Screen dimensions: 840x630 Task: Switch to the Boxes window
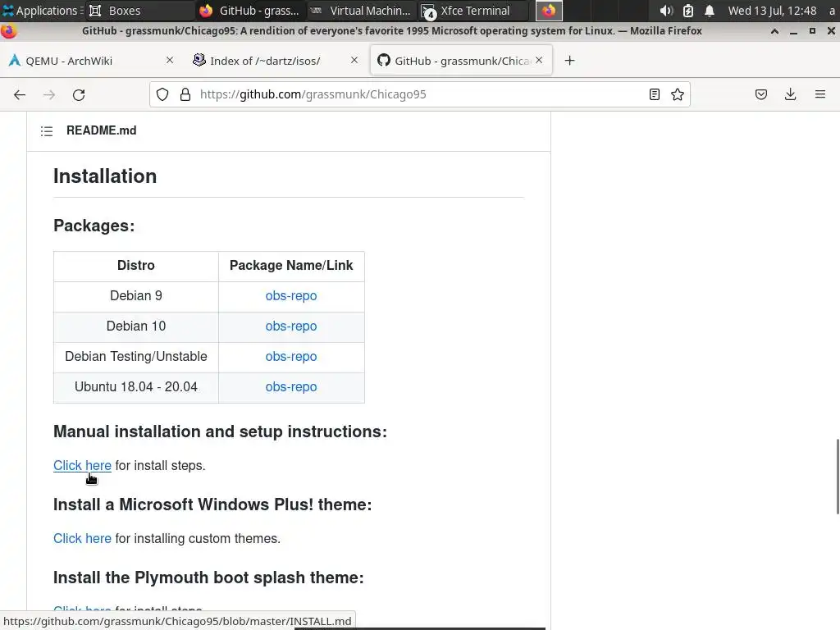pos(139,11)
